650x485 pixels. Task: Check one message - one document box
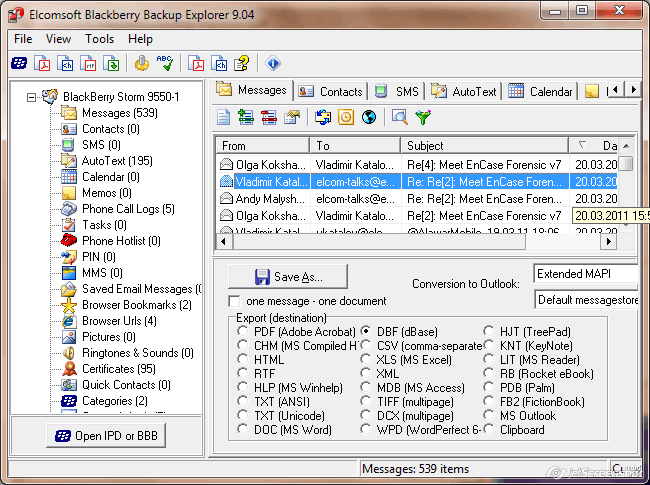click(234, 301)
